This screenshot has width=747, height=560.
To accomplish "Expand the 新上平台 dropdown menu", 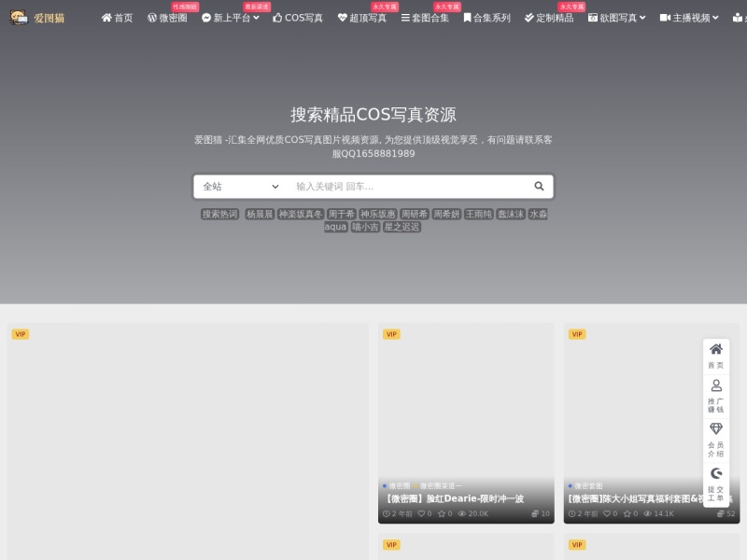I will pos(231,18).
